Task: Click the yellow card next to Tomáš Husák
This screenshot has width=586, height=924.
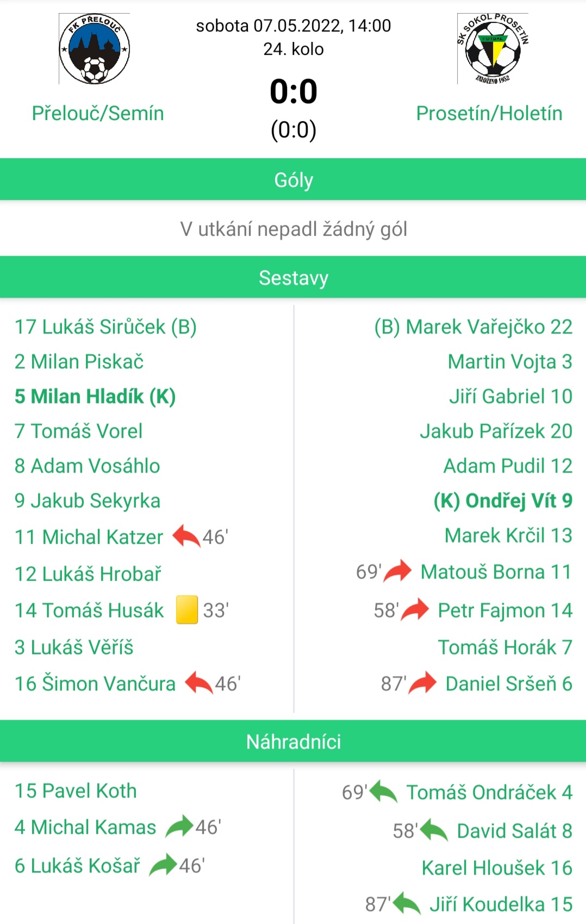Action: coord(187,609)
